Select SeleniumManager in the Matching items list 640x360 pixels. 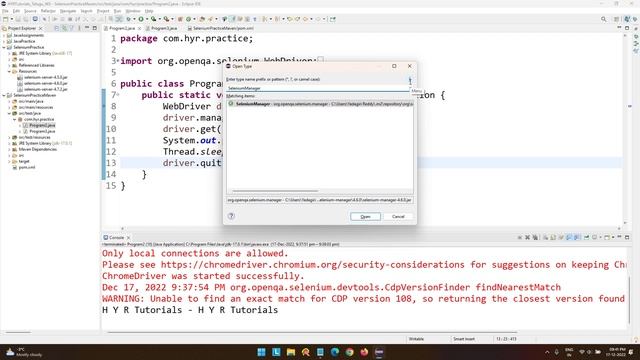click(320, 104)
